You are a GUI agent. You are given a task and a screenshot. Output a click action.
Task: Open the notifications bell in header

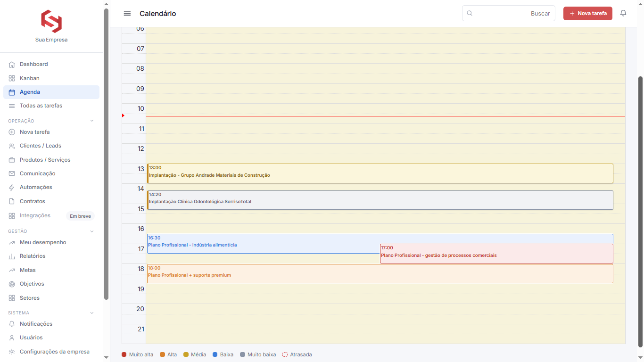pos(623,13)
